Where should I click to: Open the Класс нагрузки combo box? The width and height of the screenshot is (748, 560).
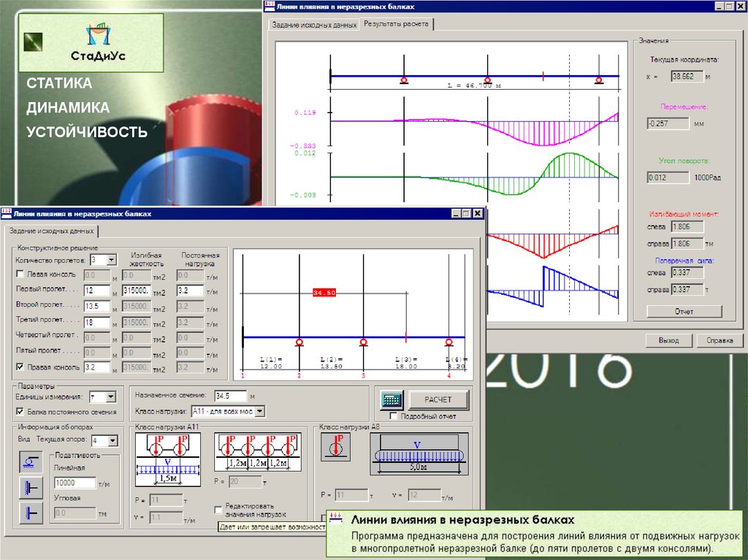[260, 412]
